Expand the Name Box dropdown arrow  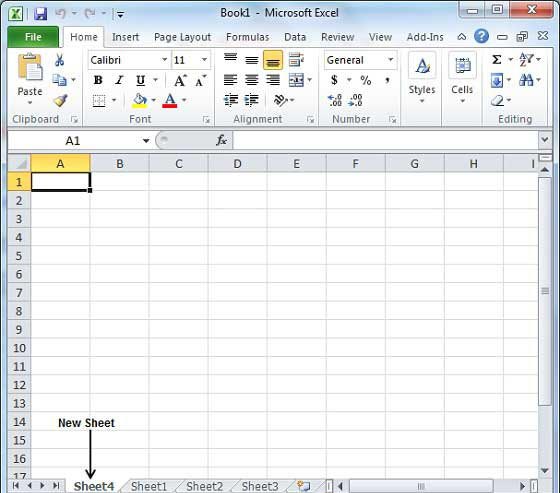146,141
